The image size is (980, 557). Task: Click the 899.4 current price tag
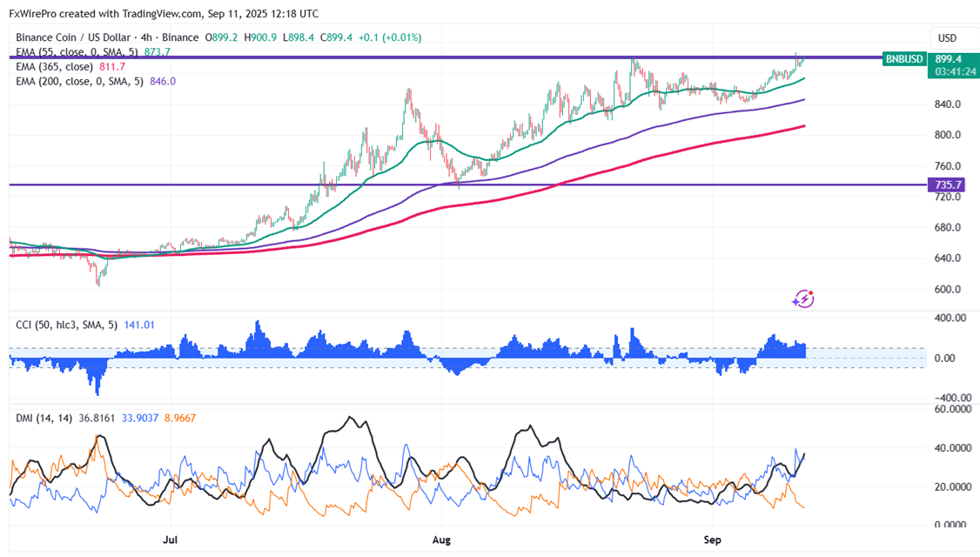point(948,59)
